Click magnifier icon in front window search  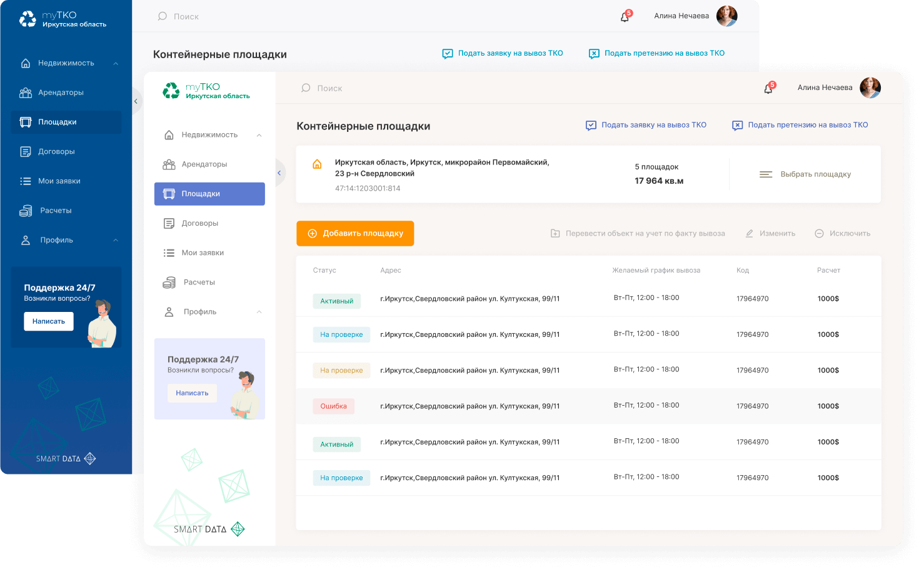pyautogui.click(x=306, y=88)
